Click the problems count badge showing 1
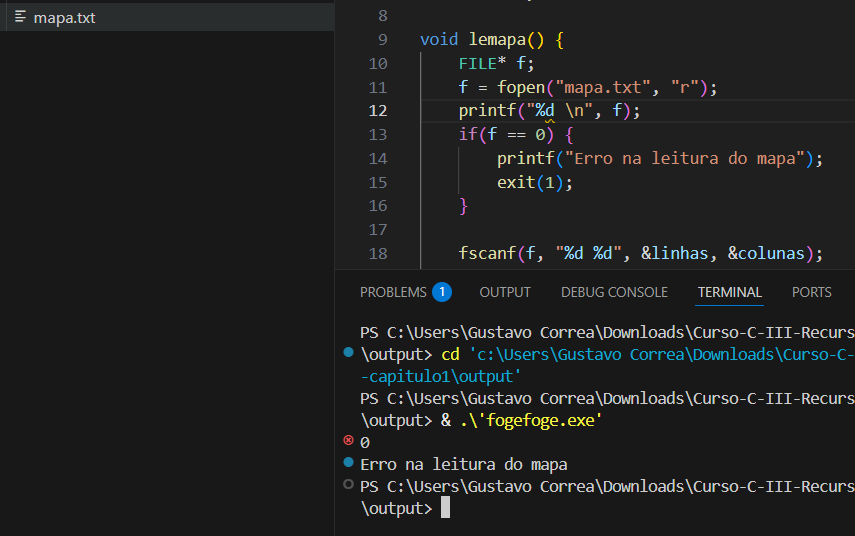Image resolution: width=855 pixels, height=536 pixels. [x=442, y=292]
